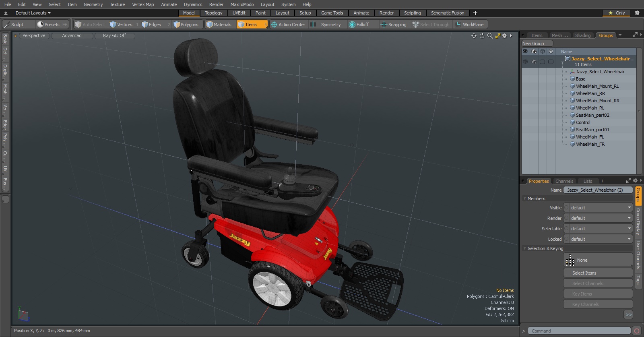The image size is (644, 337).
Task: Toggle Auto Select
Action: [90, 25]
